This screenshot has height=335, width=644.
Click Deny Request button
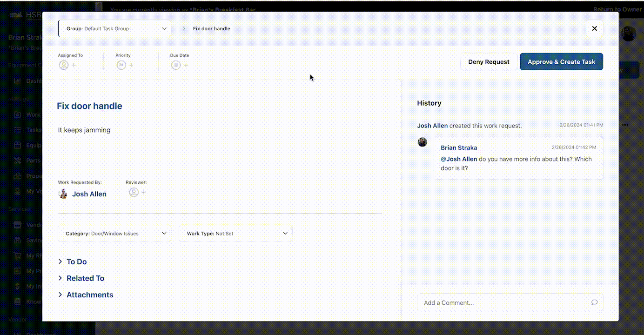489,62
